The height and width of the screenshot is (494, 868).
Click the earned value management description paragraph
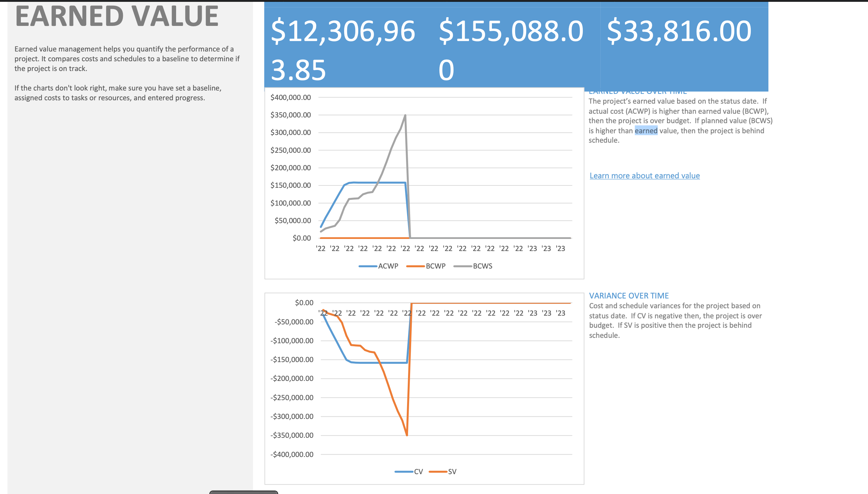(127, 59)
